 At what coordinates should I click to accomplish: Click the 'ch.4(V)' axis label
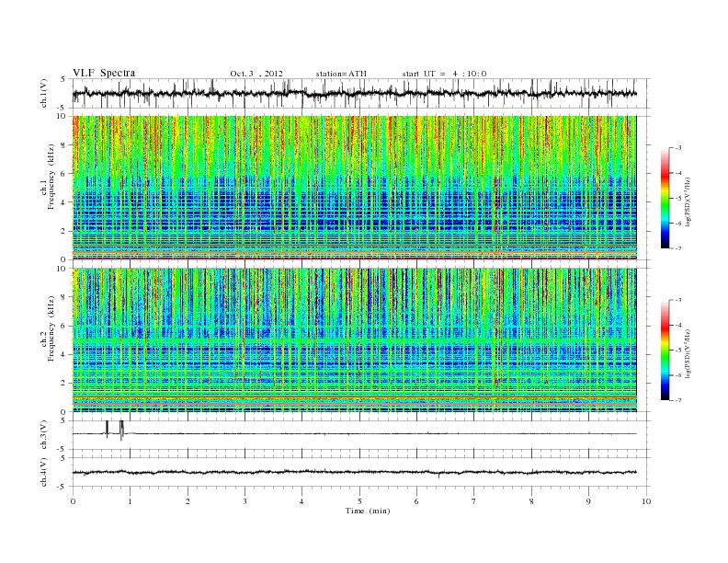coord(44,472)
